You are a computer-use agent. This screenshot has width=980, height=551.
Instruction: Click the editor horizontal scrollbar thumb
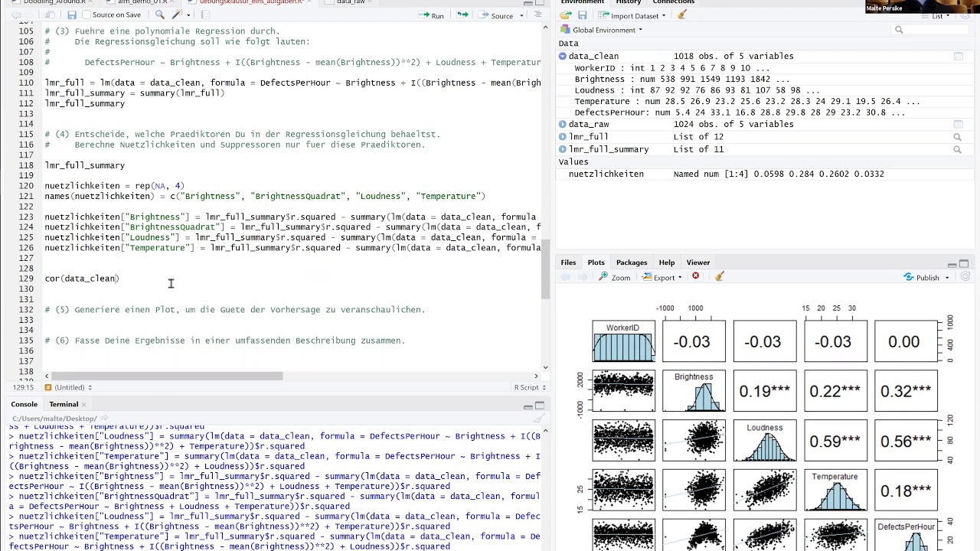tap(165, 376)
